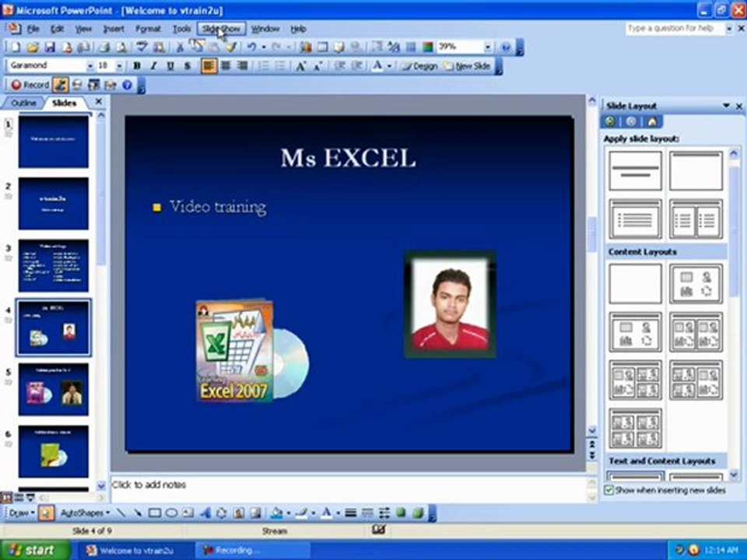The width and height of the screenshot is (747, 560).
Task: Open the Tools menu
Action: pyautogui.click(x=181, y=29)
